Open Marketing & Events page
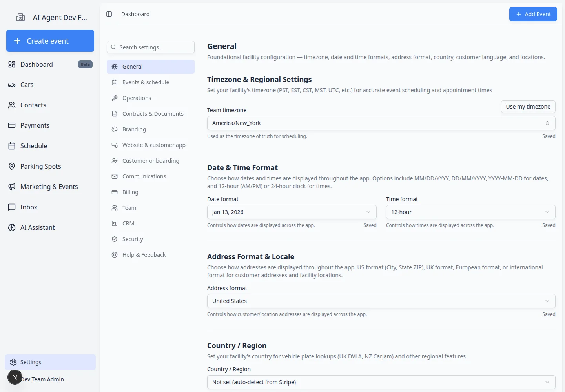This screenshot has width=565, height=392. click(50, 187)
